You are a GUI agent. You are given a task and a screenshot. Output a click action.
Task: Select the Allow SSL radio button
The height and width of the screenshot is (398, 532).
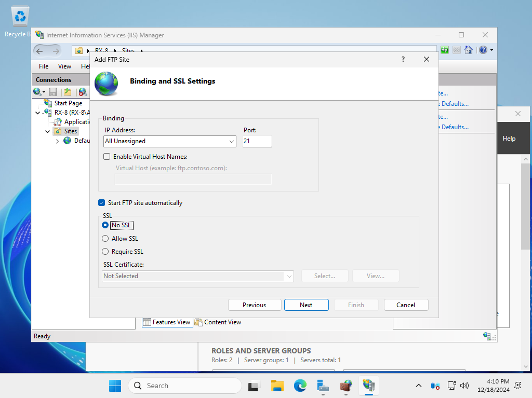pyautogui.click(x=105, y=239)
